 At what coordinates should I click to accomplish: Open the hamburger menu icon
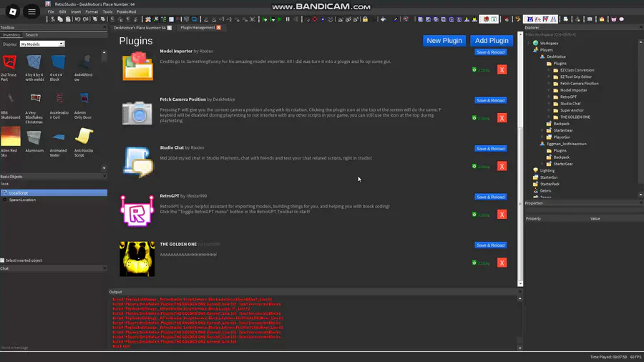tap(31, 11)
